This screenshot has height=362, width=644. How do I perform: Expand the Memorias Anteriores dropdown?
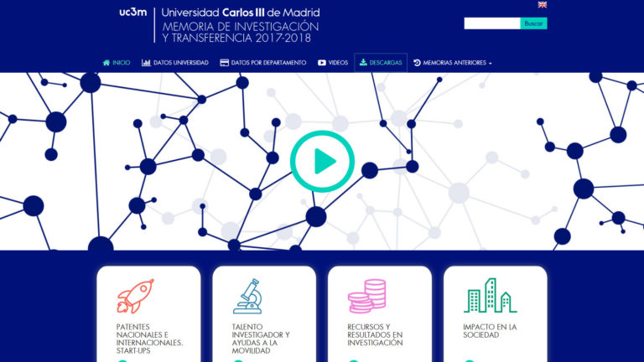point(453,63)
